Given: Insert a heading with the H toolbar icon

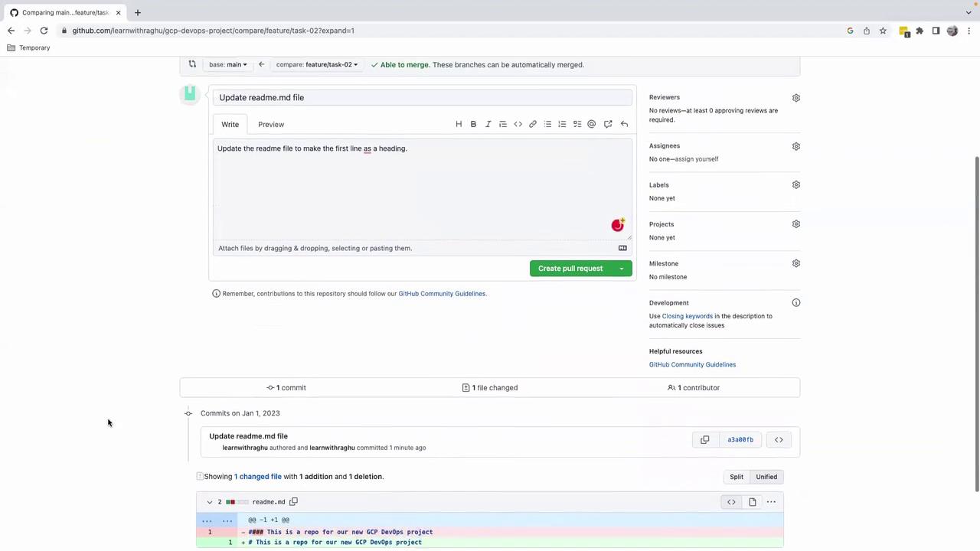Looking at the screenshot, I should click(459, 124).
